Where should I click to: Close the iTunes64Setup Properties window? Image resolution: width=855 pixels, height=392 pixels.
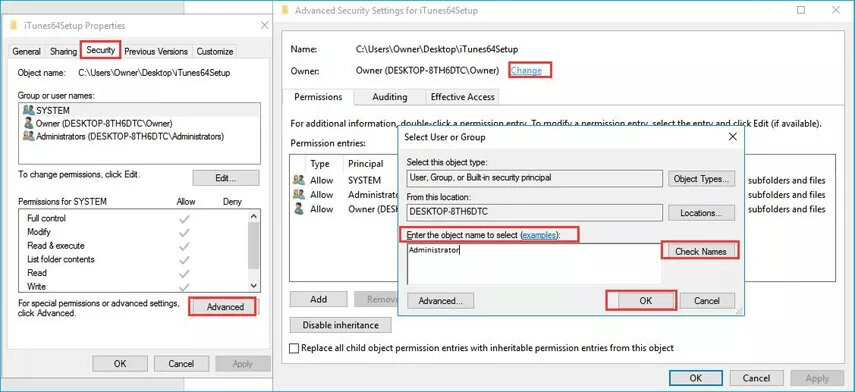tap(264, 26)
